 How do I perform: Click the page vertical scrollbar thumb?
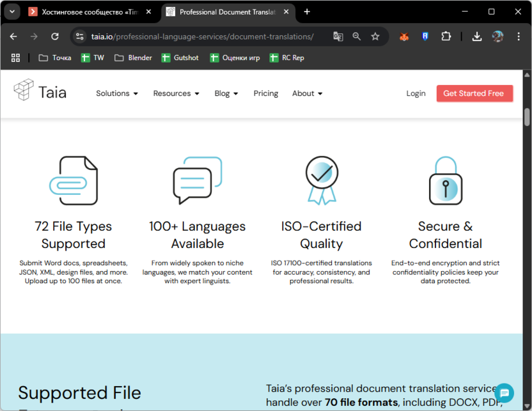(x=527, y=117)
